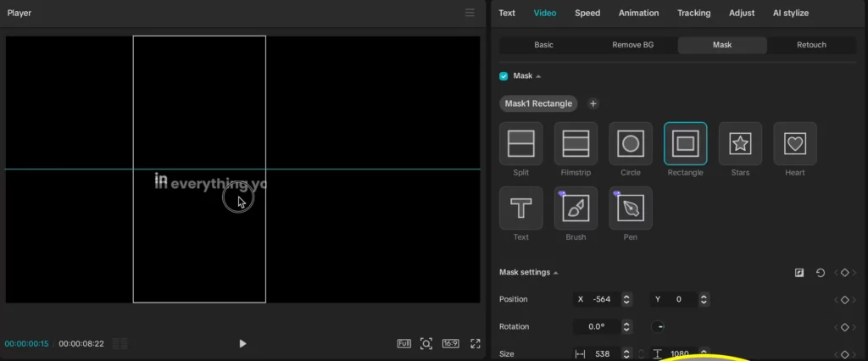Click the Position X input field
Viewport: 868px width, 361px height.
[598, 299]
